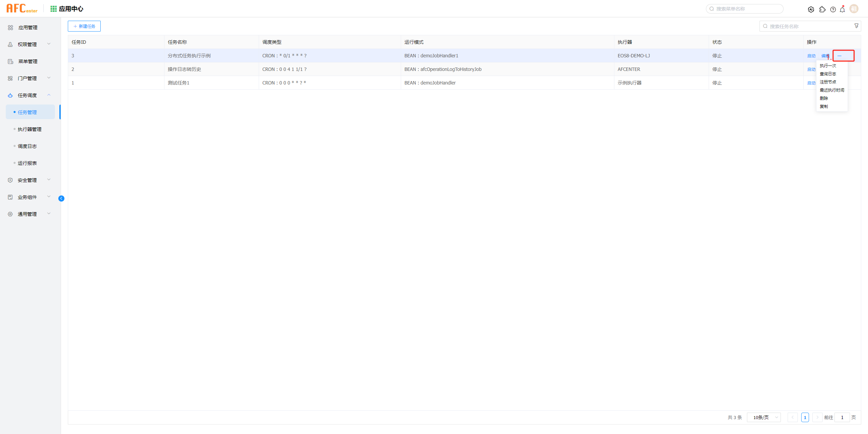Choose 删除 in the dropdown menu
This screenshot has height=434, width=868.
point(824,98)
